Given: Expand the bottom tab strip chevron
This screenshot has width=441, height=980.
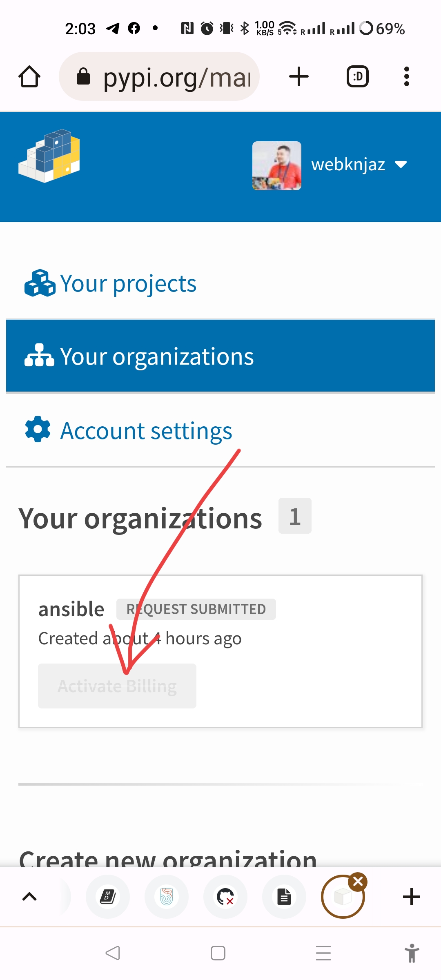Looking at the screenshot, I should 29,897.
